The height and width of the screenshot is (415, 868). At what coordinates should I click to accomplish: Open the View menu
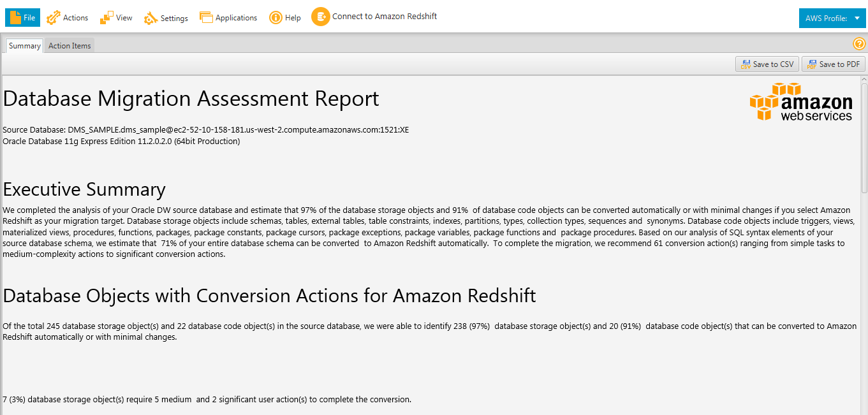click(116, 18)
